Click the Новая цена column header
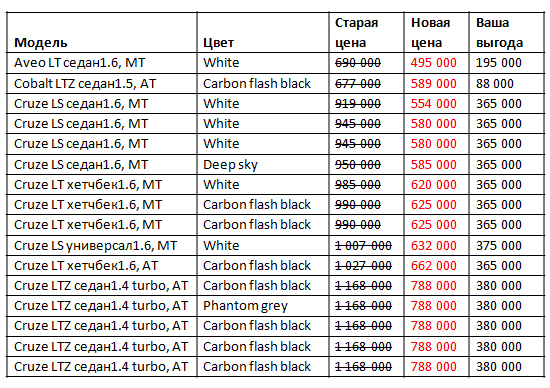The height and width of the screenshot is (388, 550). [x=430, y=33]
